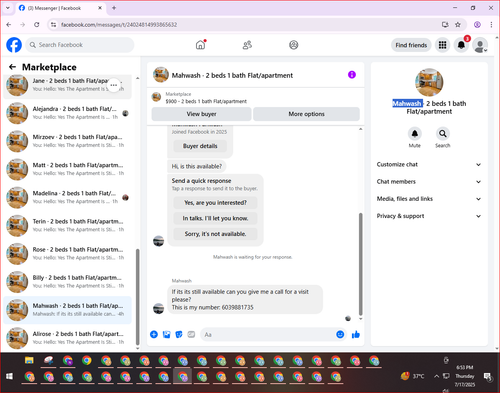500x393 pixels.
Task: Focus the Search Facebook field
Action: [80, 45]
